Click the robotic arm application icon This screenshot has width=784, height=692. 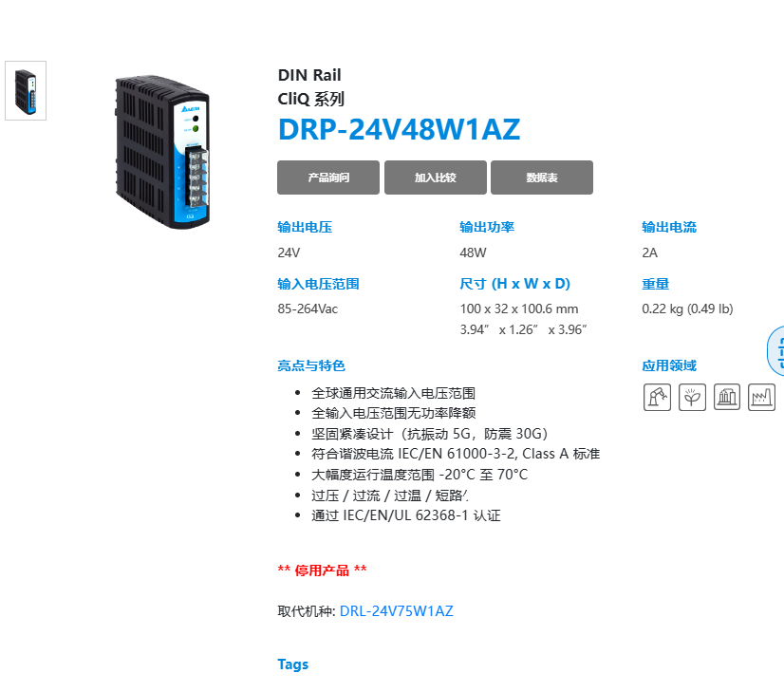[x=657, y=398]
